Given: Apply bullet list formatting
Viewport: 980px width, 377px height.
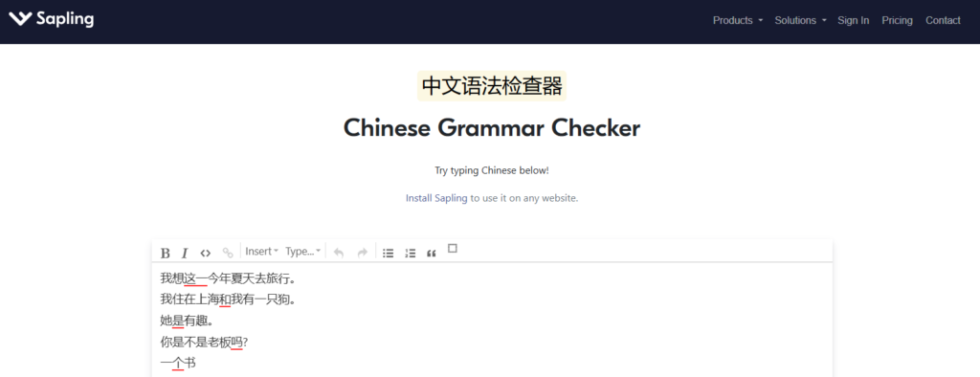Looking at the screenshot, I should point(389,253).
